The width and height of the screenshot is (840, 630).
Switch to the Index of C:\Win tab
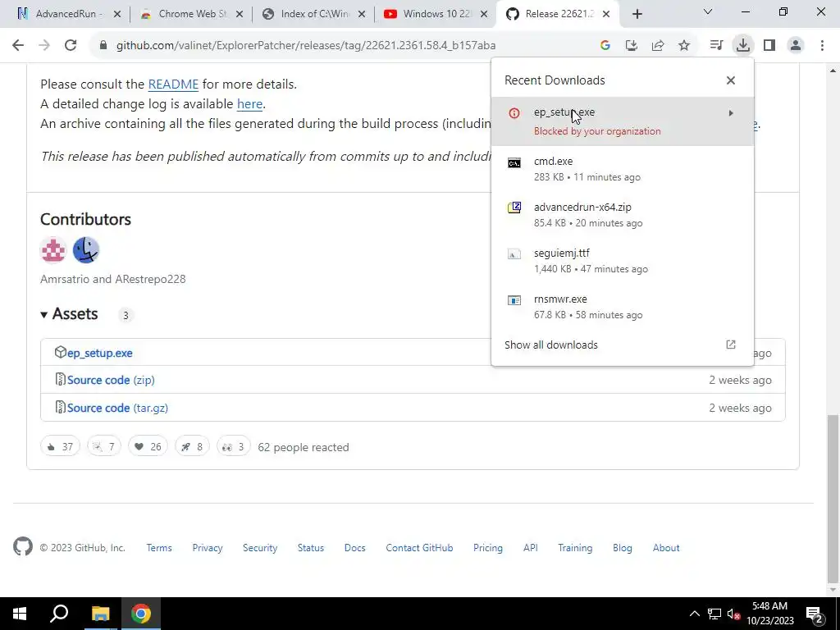tap(312, 14)
